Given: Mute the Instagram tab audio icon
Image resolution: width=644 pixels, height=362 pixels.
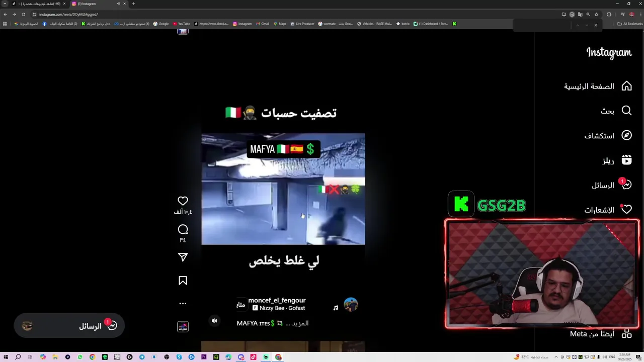Looking at the screenshot, I should coord(119,4).
